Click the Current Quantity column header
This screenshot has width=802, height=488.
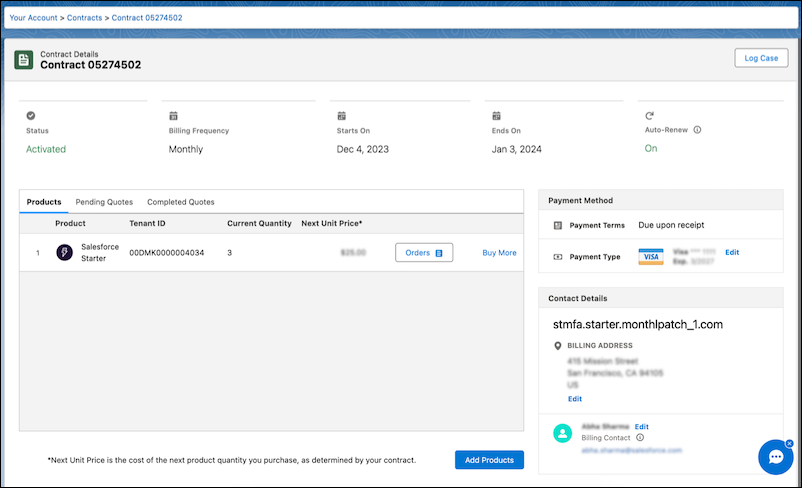(x=259, y=224)
